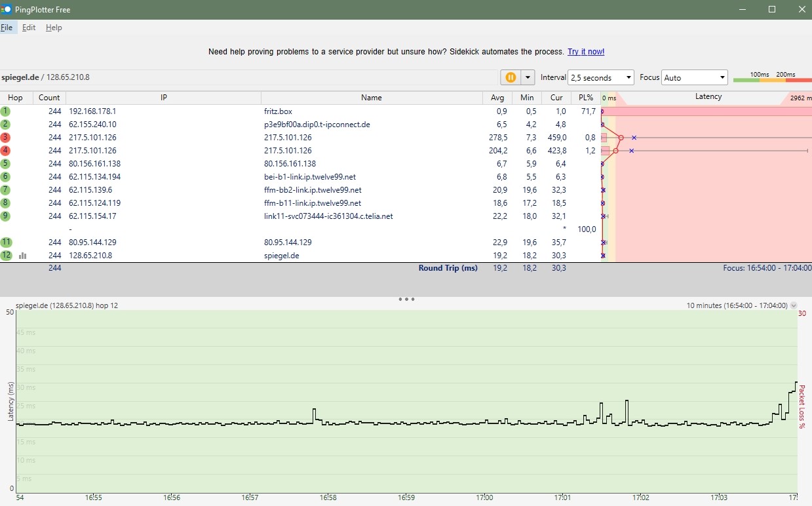Open the Edit menu
The height and width of the screenshot is (506, 812).
point(29,28)
